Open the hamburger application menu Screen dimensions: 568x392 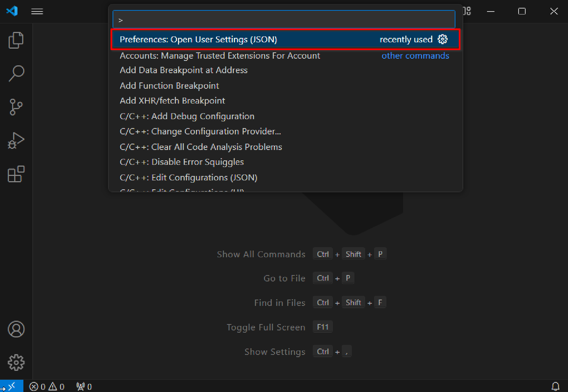[x=37, y=12]
